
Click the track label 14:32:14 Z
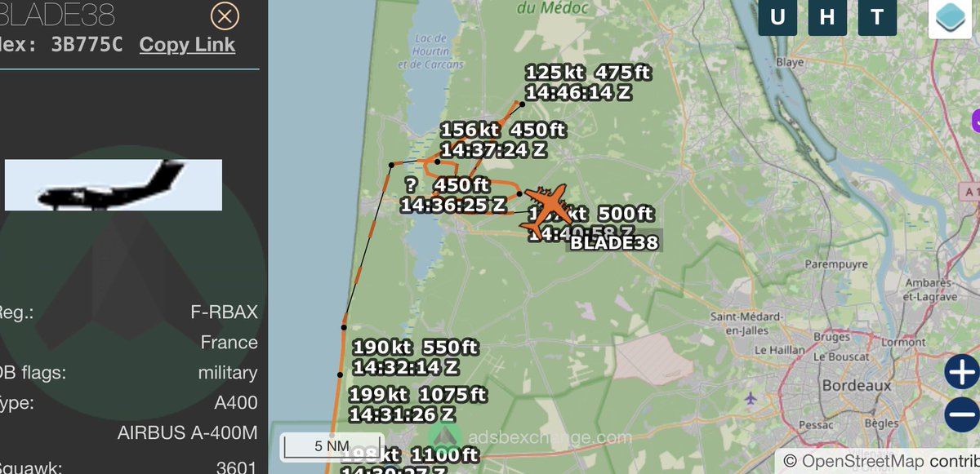click(x=405, y=367)
